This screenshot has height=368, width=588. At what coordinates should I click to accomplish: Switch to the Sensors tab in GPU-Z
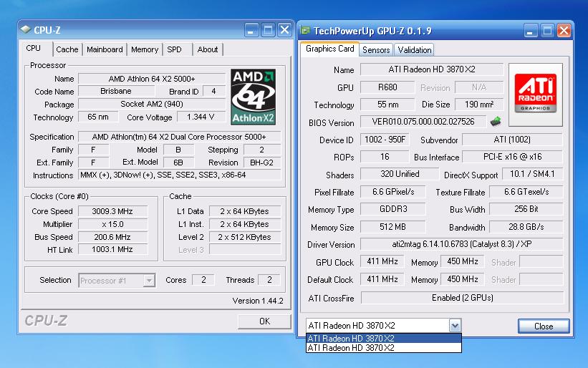pyautogui.click(x=376, y=50)
